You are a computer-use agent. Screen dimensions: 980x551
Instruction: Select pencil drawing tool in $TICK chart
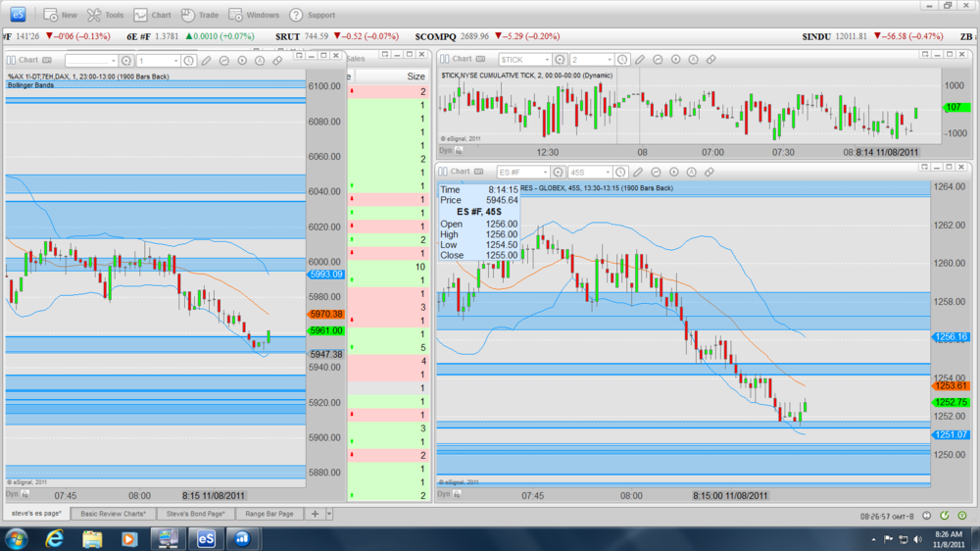[640, 60]
